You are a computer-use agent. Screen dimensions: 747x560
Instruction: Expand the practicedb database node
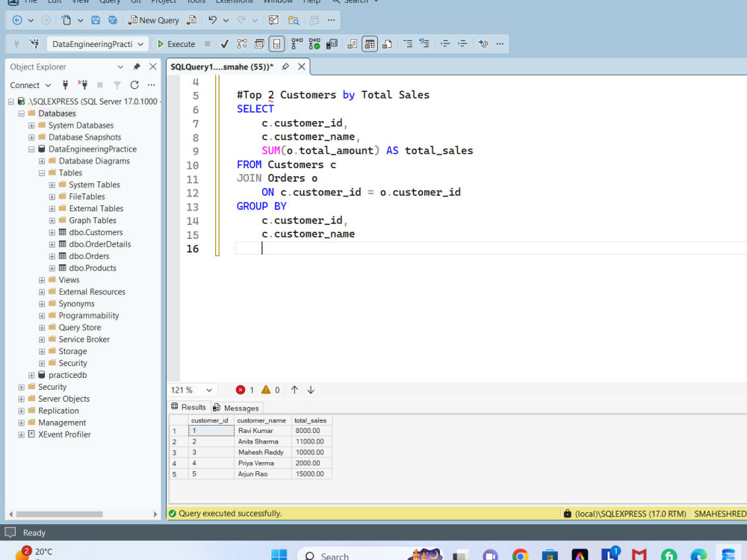click(x=31, y=376)
